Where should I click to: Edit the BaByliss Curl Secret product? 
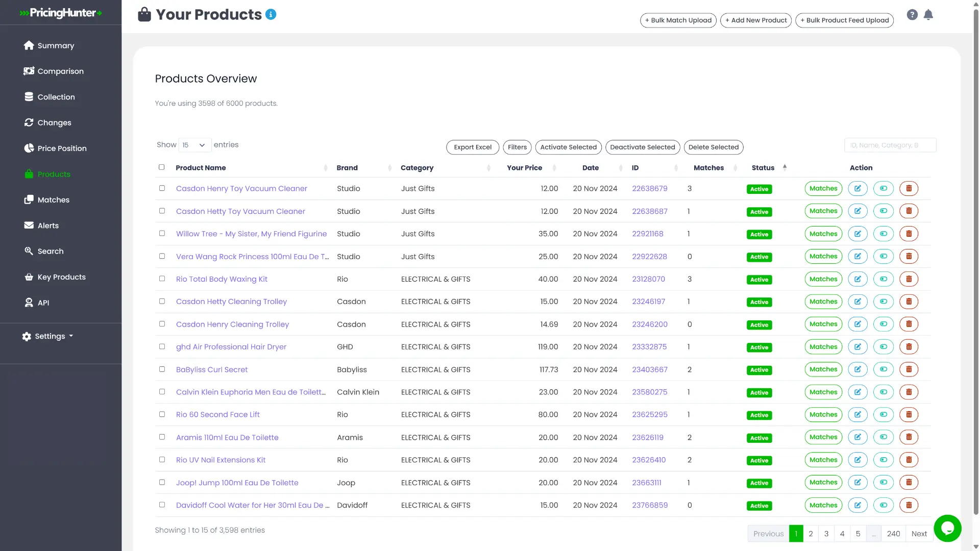tap(857, 369)
